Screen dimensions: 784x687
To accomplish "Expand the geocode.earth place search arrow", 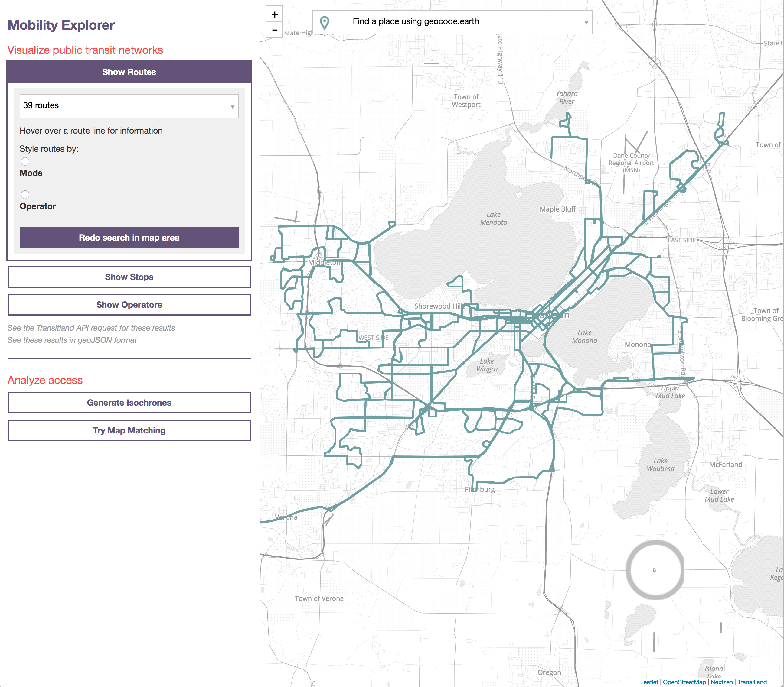I will pos(586,22).
